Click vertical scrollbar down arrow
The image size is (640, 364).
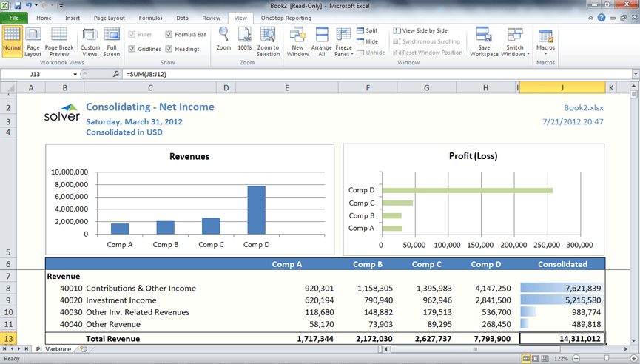pyautogui.click(x=633, y=340)
